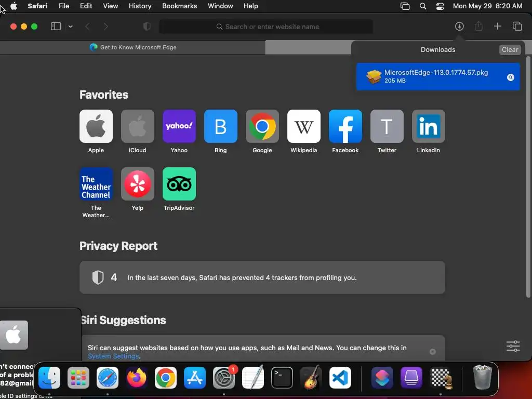Open System Settings from the Dock

tap(224, 378)
